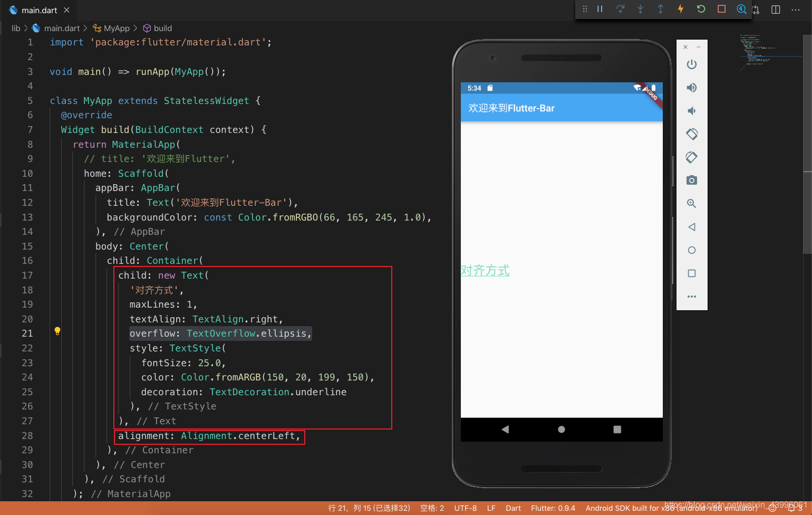Screen dimensions: 812x515
Task: Open the Flutter widget inspector icon
Action: [x=741, y=9]
